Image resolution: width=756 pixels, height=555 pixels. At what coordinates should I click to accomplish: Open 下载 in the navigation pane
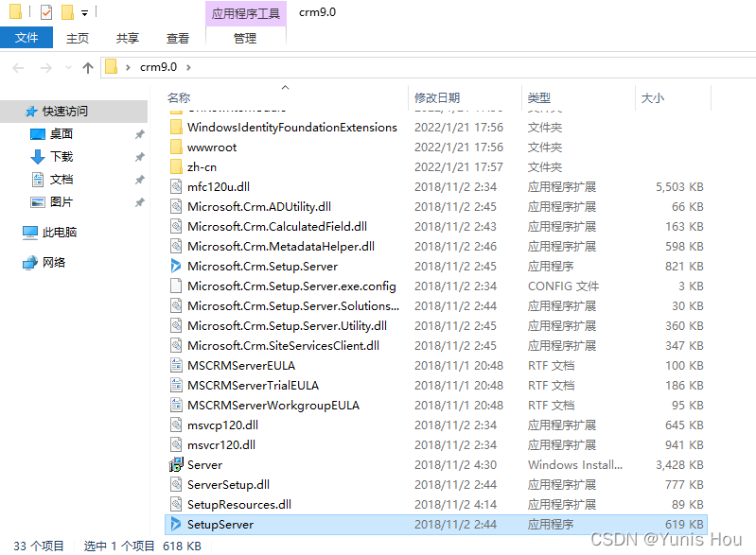(62, 157)
